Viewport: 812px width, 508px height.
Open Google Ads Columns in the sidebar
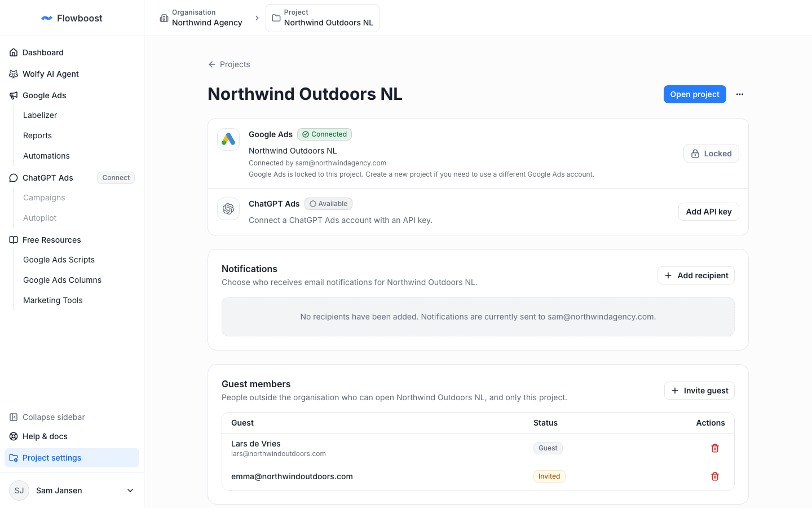pos(62,280)
